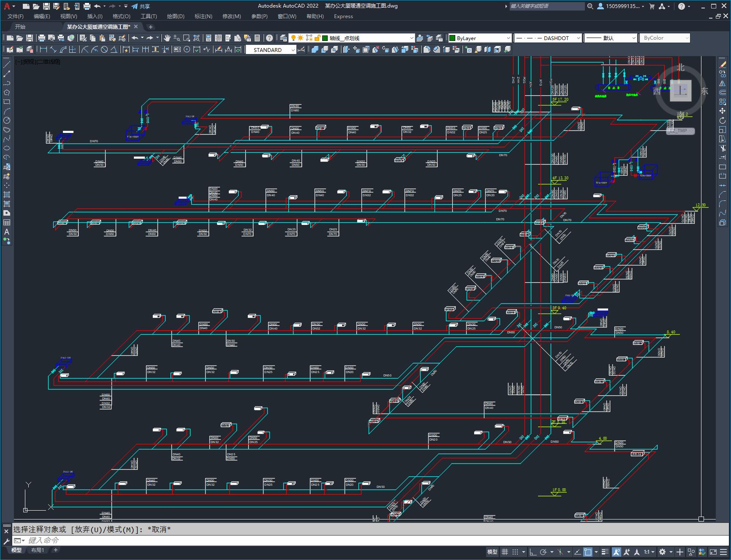Select the Linear dimension tool
This screenshot has height=560, width=731.
pyautogui.click(x=43, y=50)
